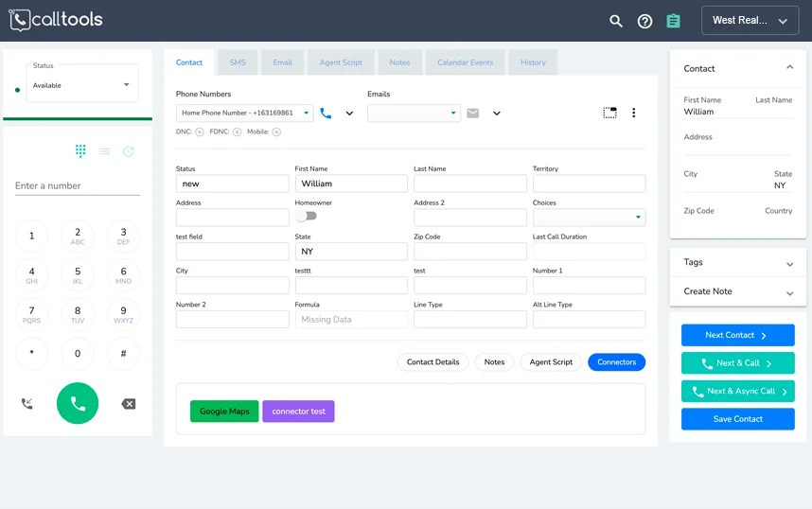
Task: Open the Choices dropdown
Action: (x=589, y=218)
